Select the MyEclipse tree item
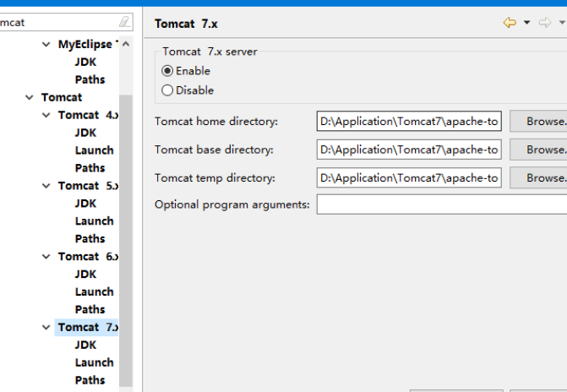567x392 pixels. [88, 45]
